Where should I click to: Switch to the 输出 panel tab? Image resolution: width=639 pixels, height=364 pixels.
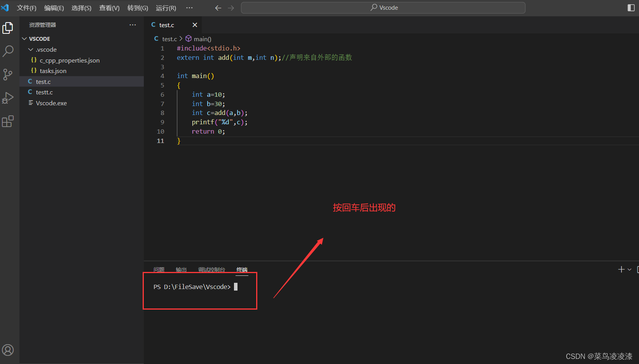[x=181, y=269]
